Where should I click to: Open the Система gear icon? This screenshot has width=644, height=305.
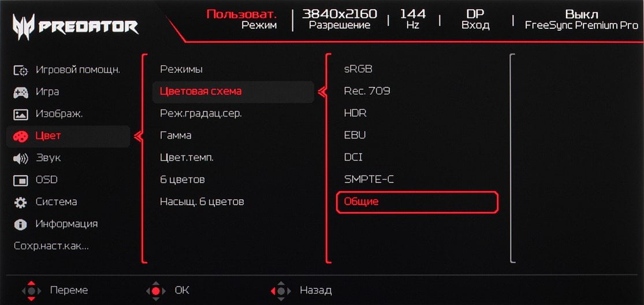(x=21, y=202)
